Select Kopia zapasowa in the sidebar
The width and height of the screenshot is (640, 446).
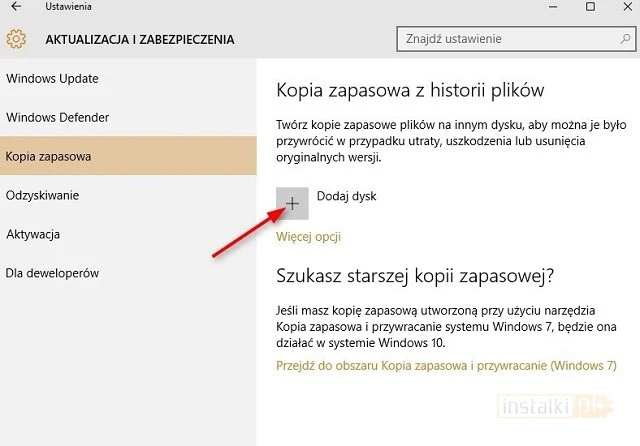click(48, 157)
